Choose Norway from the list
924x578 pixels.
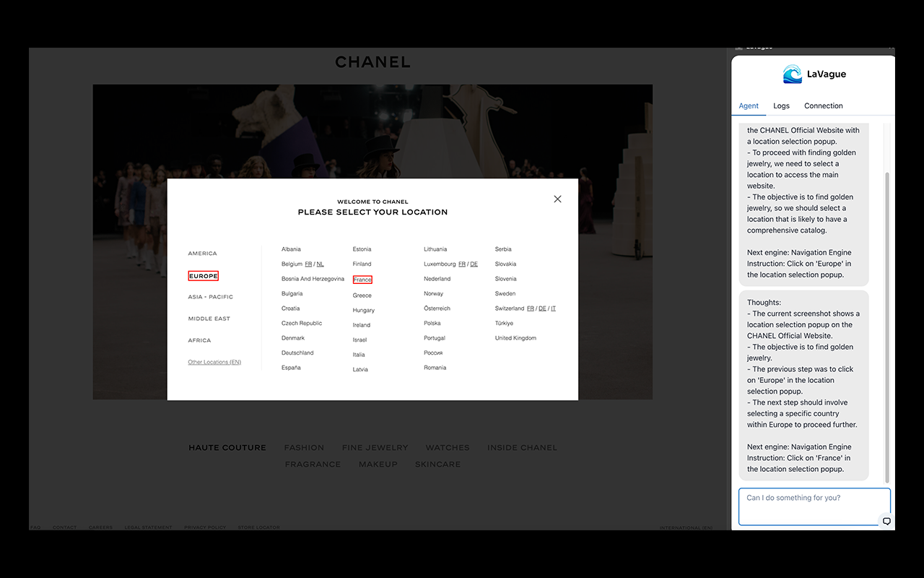click(434, 294)
